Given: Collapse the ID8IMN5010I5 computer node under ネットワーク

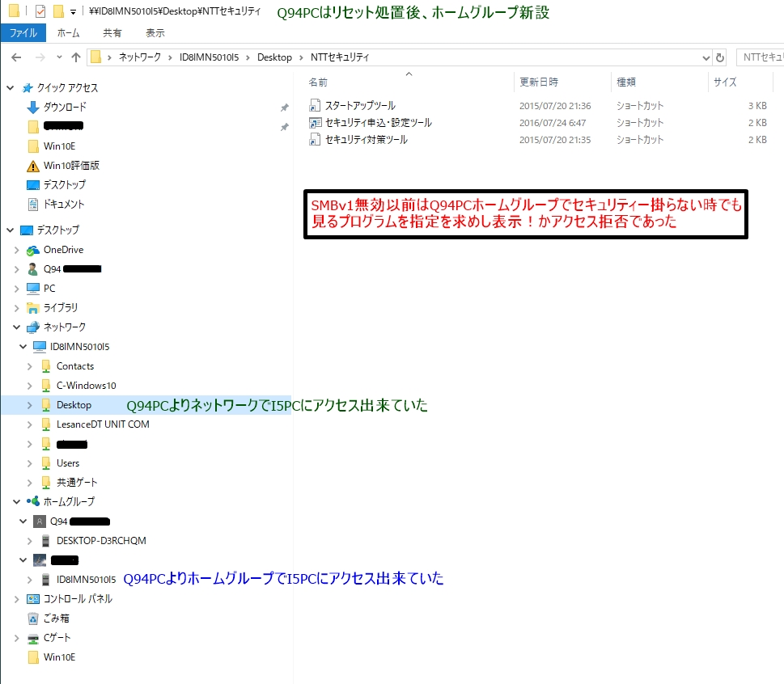Looking at the screenshot, I should 23,346.
